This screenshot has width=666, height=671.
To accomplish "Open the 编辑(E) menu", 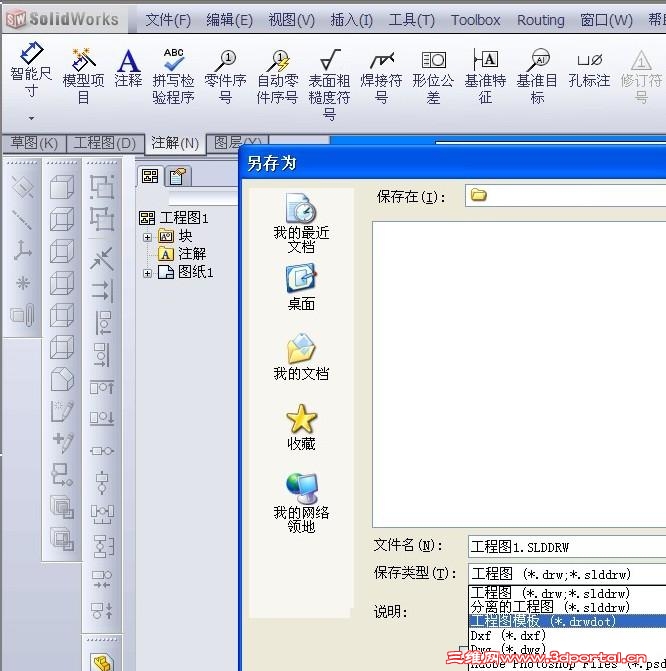I will pos(229,20).
